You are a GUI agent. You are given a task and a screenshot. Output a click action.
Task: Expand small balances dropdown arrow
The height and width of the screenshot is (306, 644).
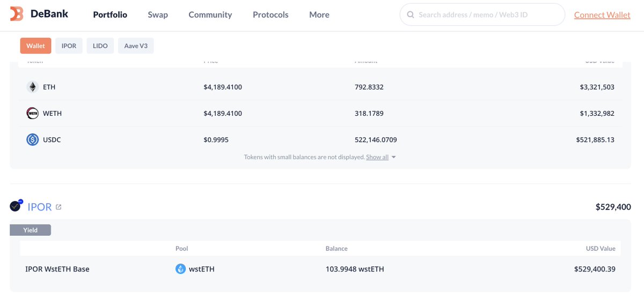point(394,158)
